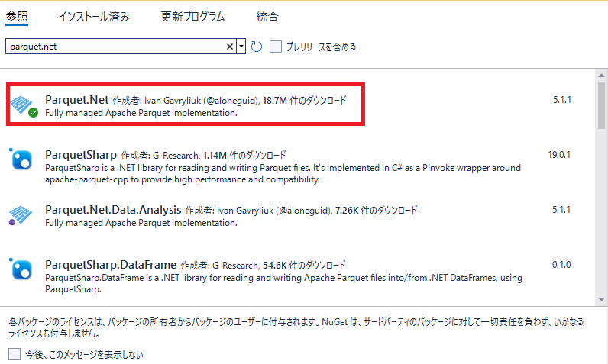Click version 5.1.1 of Parquet.Net.Data.Analysis
This screenshot has height=364, width=608.
pyautogui.click(x=561, y=210)
